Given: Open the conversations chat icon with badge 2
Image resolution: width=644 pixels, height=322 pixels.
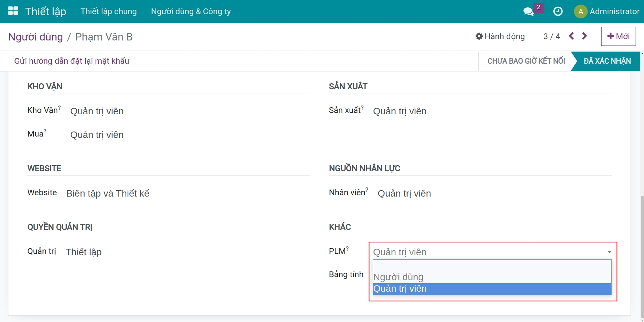Looking at the screenshot, I should coord(529,12).
